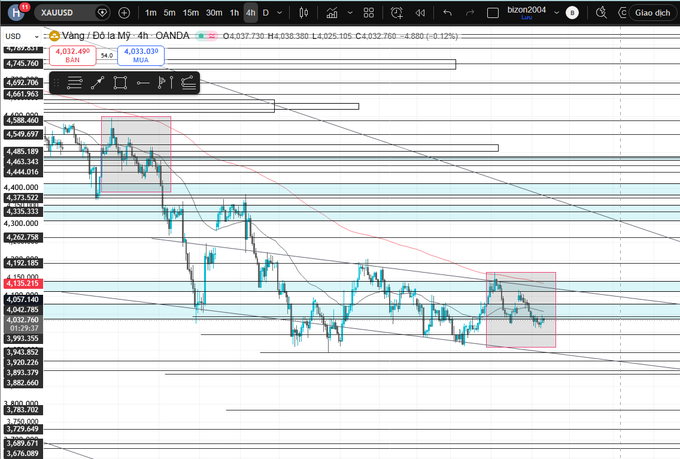Grab the drawing toolbar drag handle

[x=56, y=82]
